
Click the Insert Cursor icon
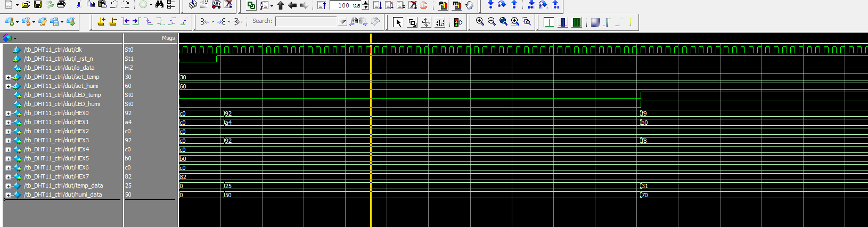point(101,22)
